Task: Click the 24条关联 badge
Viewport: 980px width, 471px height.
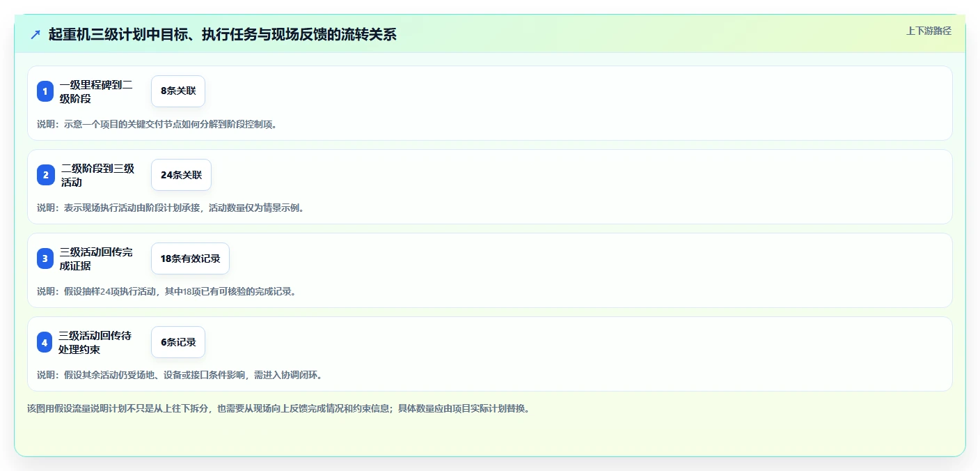Action: [181, 175]
